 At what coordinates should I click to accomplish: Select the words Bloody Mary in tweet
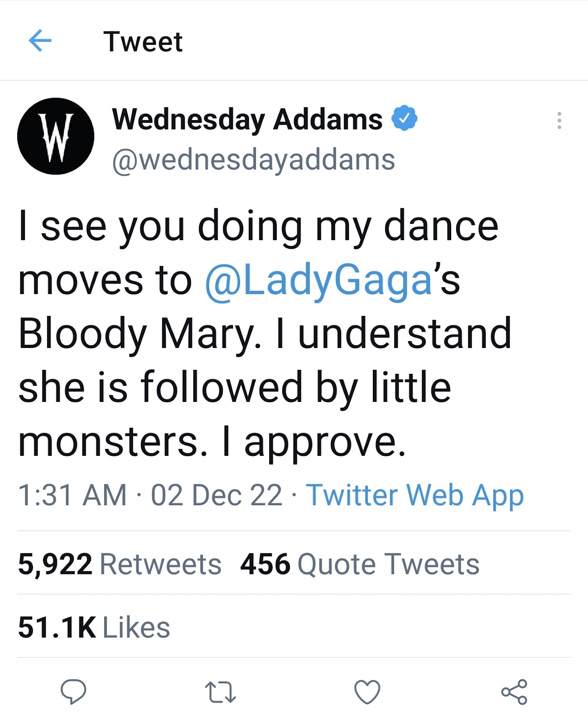pyautogui.click(x=138, y=334)
